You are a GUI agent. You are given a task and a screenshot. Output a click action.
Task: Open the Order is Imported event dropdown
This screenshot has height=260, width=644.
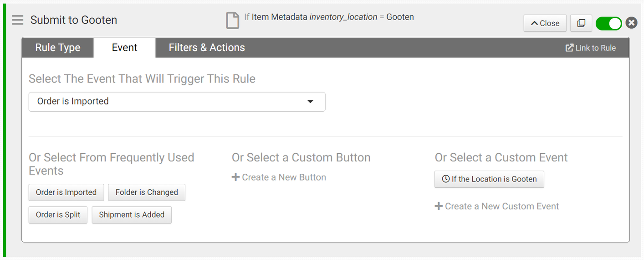pyautogui.click(x=177, y=102)
